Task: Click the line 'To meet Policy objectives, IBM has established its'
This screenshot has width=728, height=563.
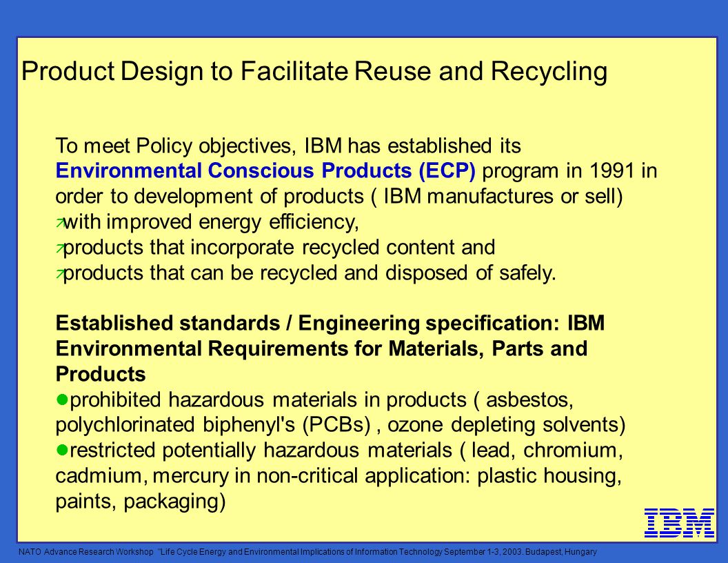Action: [288, 146]
